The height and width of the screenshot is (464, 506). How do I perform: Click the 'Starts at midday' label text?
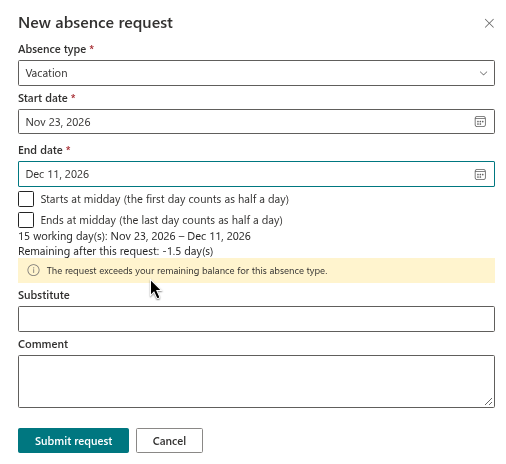[x=165, y=199]
